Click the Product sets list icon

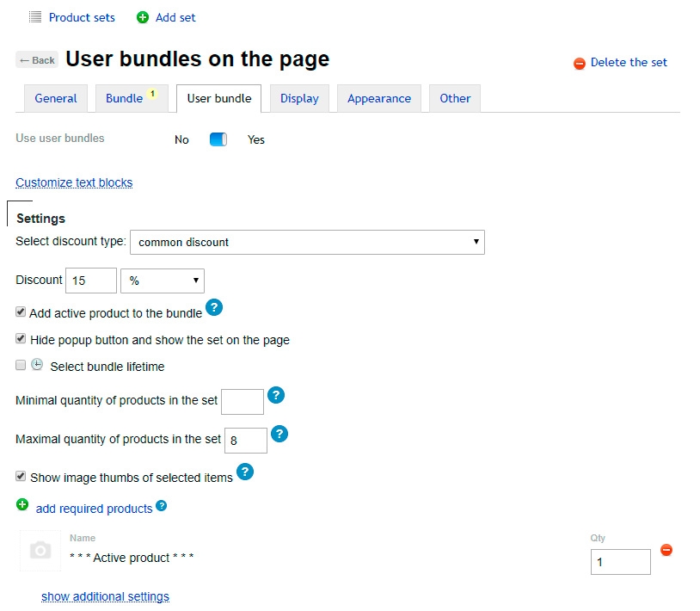[35, 17]
